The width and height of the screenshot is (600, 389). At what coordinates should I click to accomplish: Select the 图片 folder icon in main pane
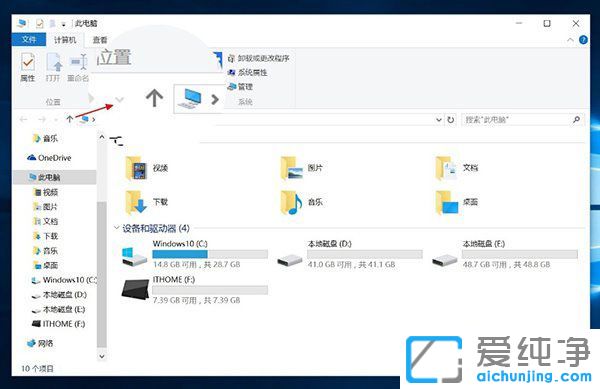[x=292, y=168]
